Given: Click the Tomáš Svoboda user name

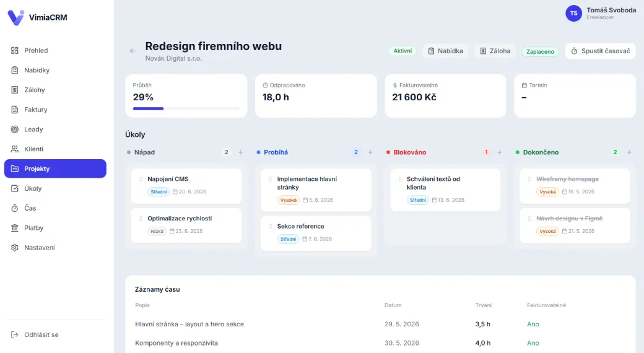Looking at the screenshot, I should coord(611,11).
